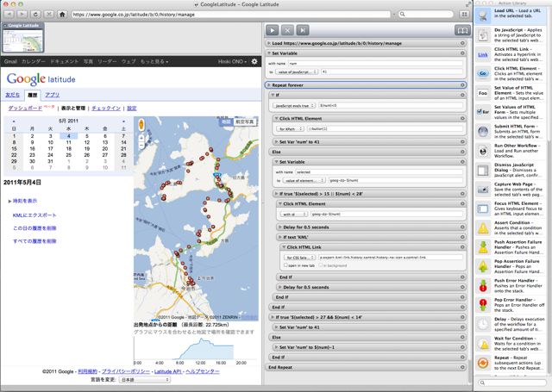The height and width of the screenshot is (392, 552).
Task: Open the 'for XPath' selector dropdown
Action: click(291, 128)
